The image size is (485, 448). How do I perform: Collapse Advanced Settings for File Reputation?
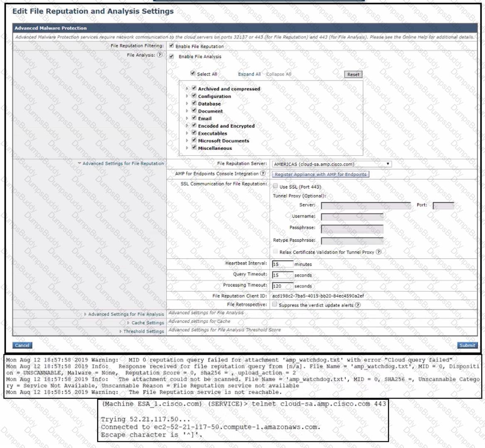tap(121, 163)
